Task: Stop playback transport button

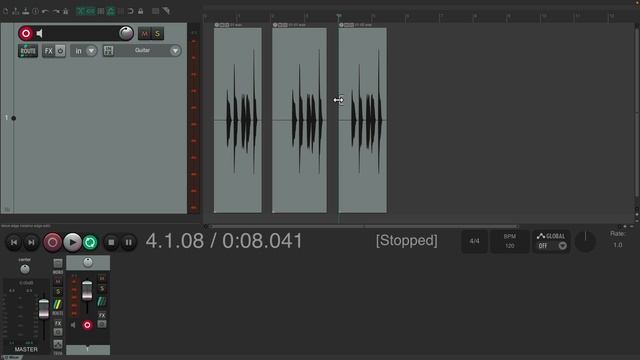Action: [x=111, y=242]
